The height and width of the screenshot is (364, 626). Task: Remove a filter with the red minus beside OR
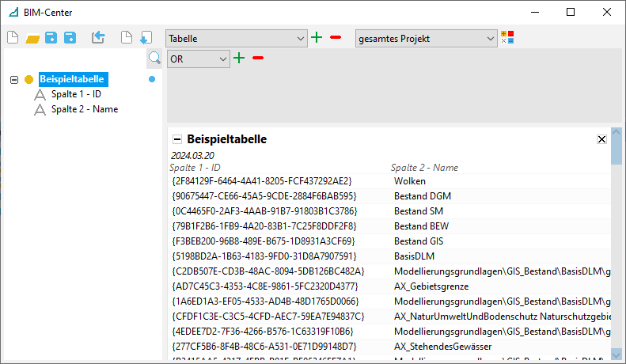[x=258, y=58]
